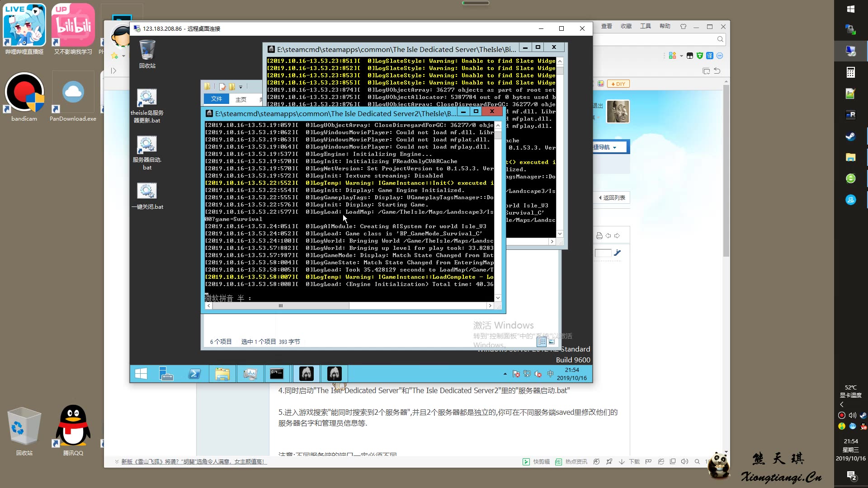Expand the extensions dropdown arrow in browser
Viewport: 868px width, 488px height.
point(681,56)
